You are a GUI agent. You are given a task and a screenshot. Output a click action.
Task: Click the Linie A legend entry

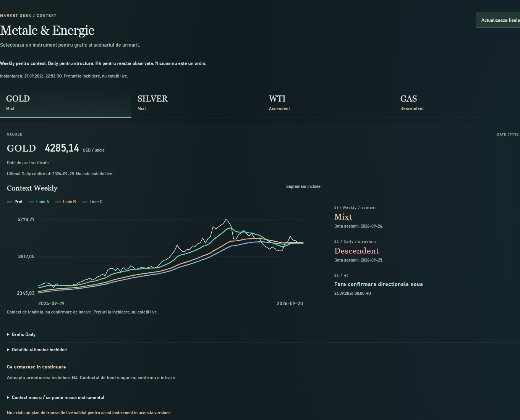(x=39, y=202)
